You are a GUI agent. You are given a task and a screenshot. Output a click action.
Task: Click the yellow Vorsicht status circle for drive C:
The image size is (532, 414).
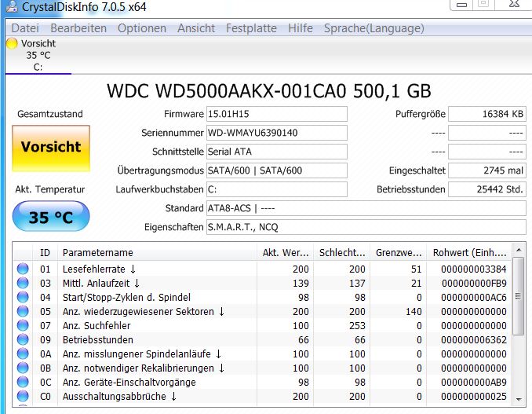click(x=12, y=43)
